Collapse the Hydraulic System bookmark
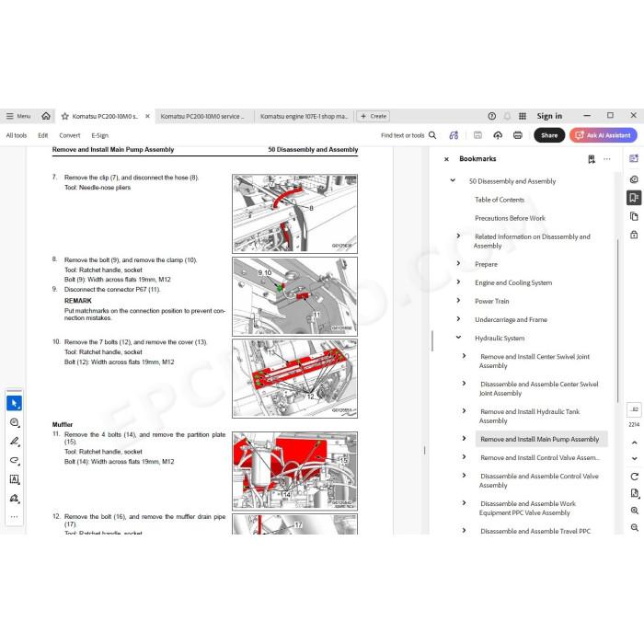644x644 pixels. [458, 338]
